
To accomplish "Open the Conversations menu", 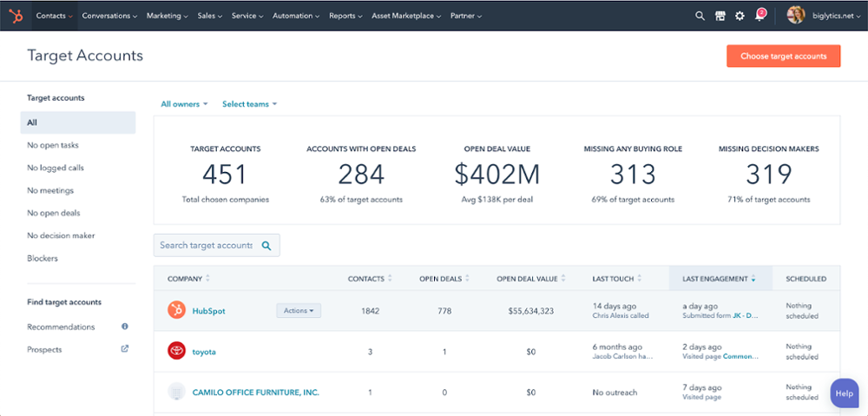I will tap(109, 16).
